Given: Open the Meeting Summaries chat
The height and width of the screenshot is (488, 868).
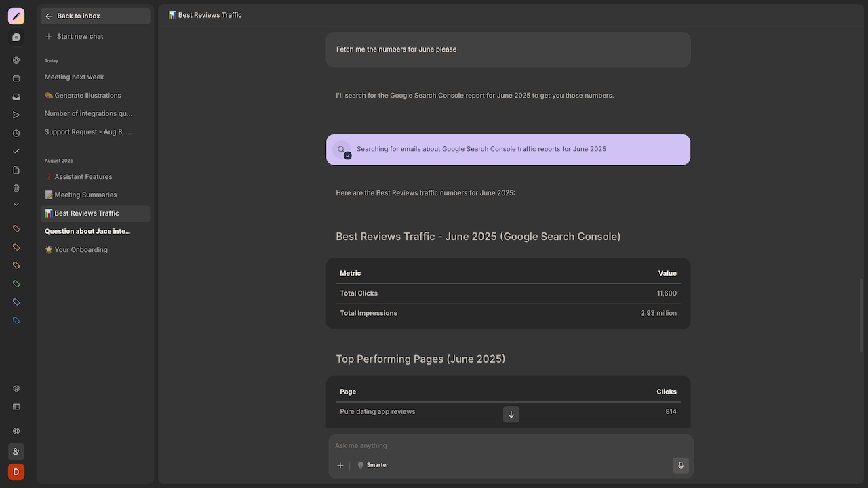Looking at the screenshot, I should 85,195.
